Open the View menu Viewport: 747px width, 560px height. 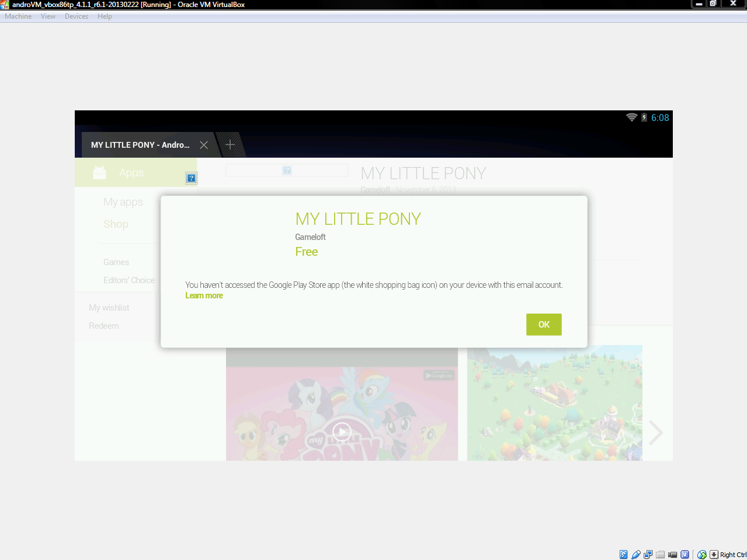[x=48, y=16]
